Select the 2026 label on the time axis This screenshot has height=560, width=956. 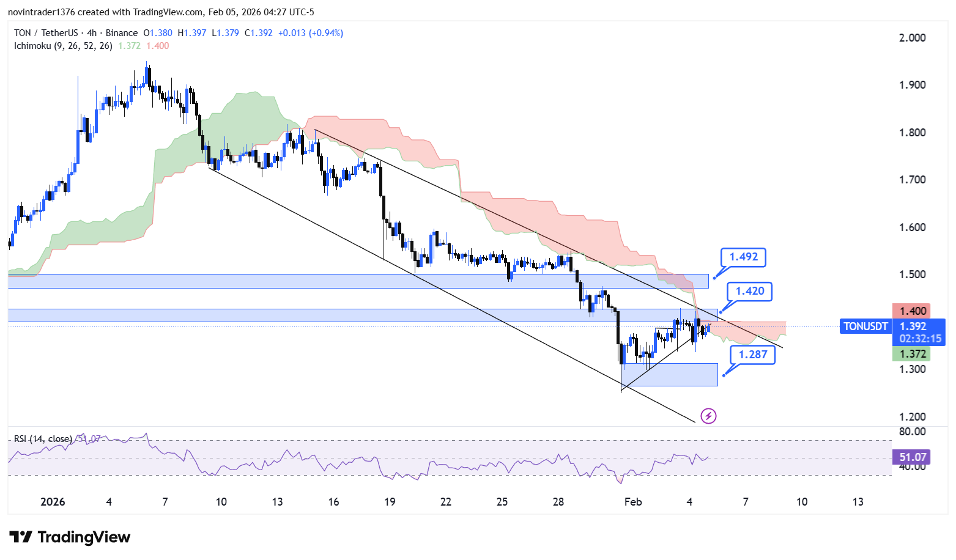53,502
